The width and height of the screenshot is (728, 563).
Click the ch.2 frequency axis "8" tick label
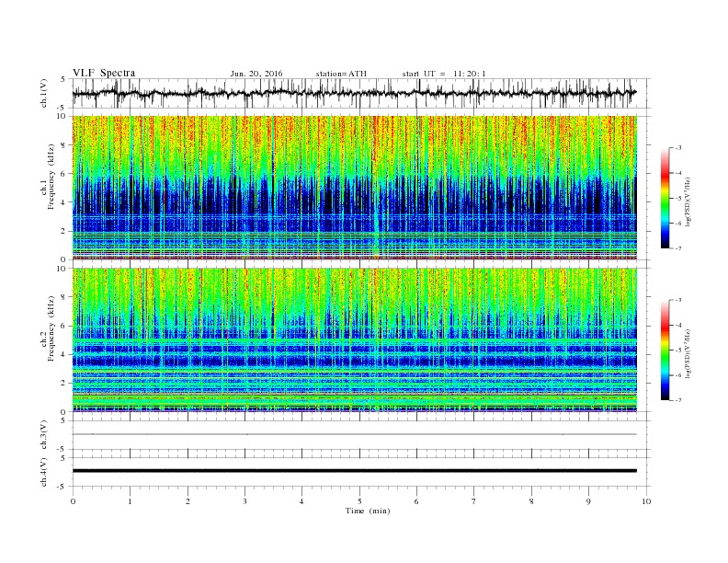64,297
